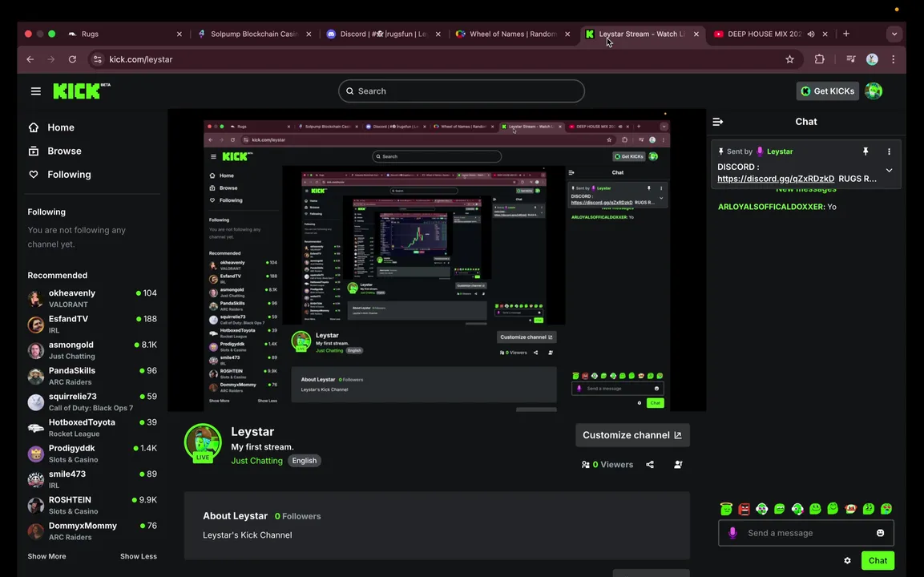Open the discord.gg invite link

pos(776,179)
